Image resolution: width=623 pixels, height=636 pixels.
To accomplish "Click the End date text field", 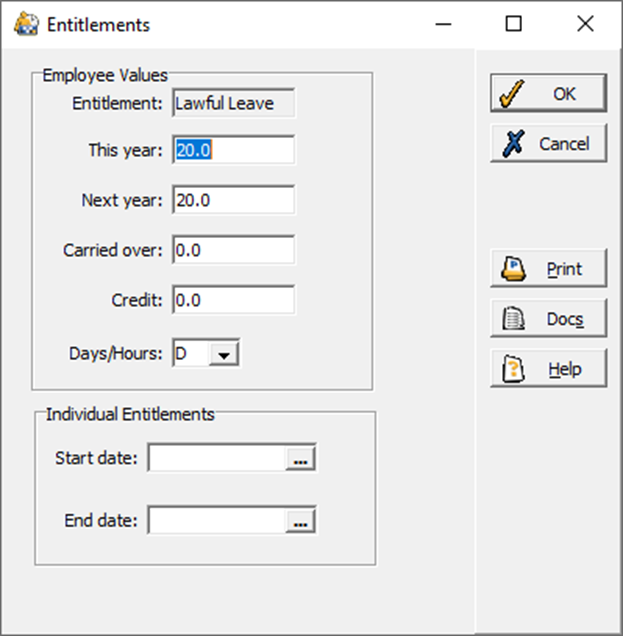I will pyautogui.click(x=217, y=520).
